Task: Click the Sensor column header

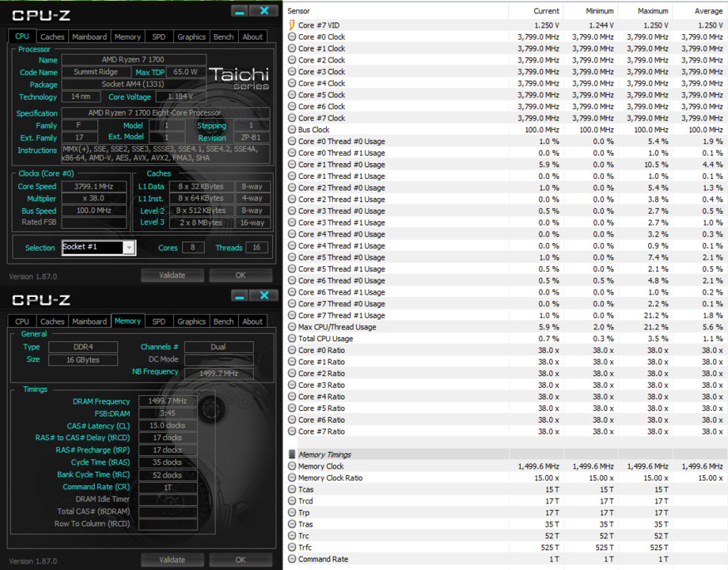Action: coord(396,10)
